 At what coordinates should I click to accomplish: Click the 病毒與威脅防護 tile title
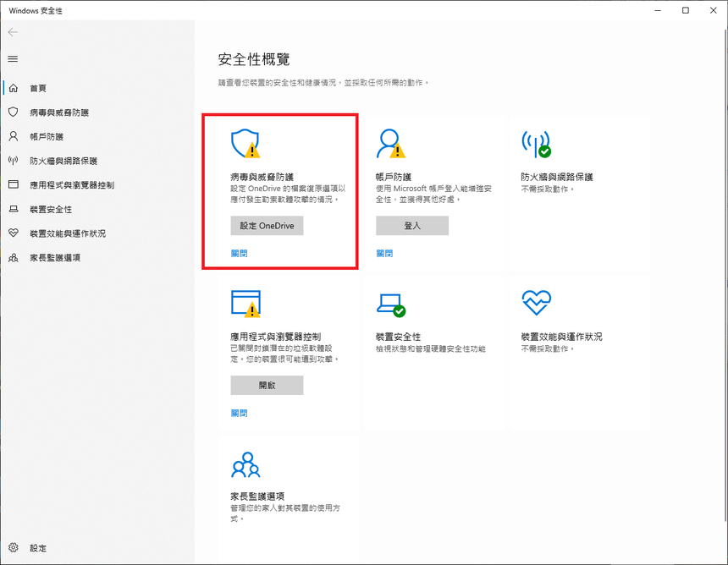tap(262, 177)
